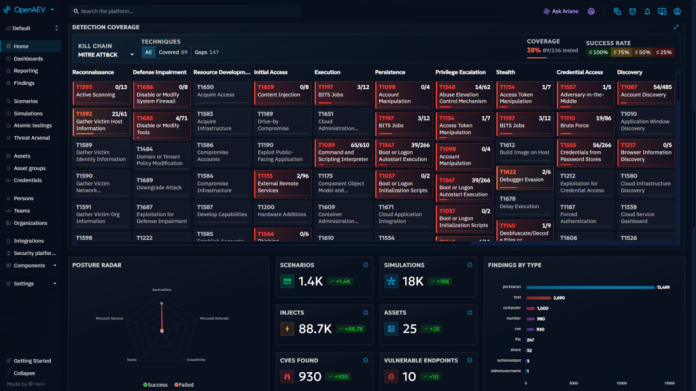
Task: Click the Teams sidebar icon
Action: 8,211
